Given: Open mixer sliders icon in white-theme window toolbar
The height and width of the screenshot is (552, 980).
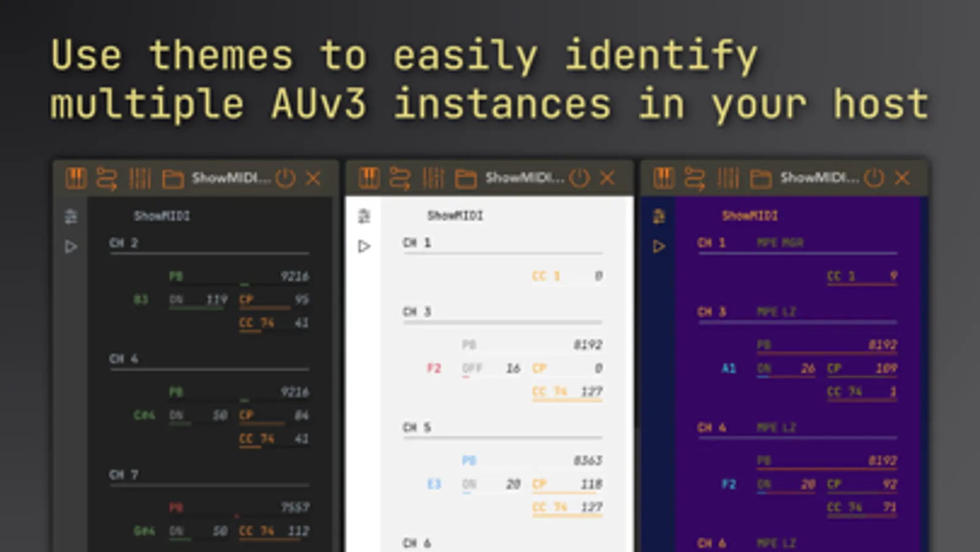Looking at the screenshot, I should pyautogui.click(x=433, y=178).
